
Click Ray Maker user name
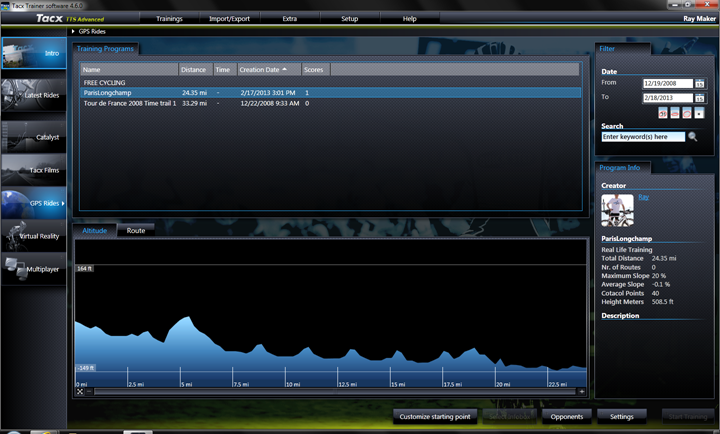click(699, 19)
